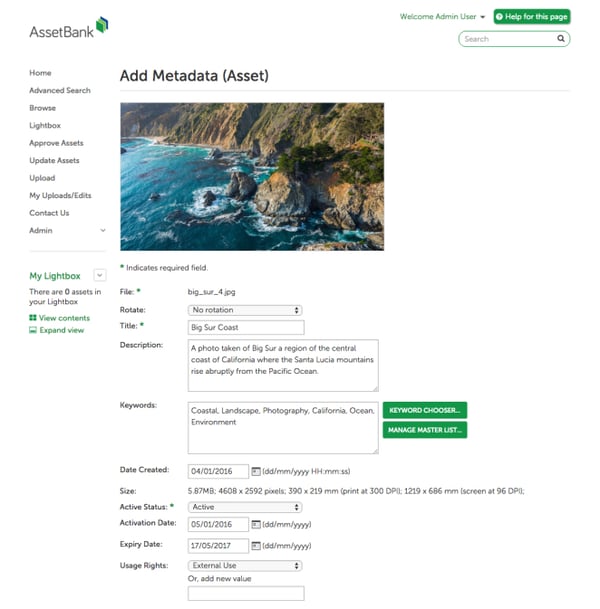Expand the Admin menu chevron
Image resolution: width=600 pixels, height=609 pixels.
[103, 230]
